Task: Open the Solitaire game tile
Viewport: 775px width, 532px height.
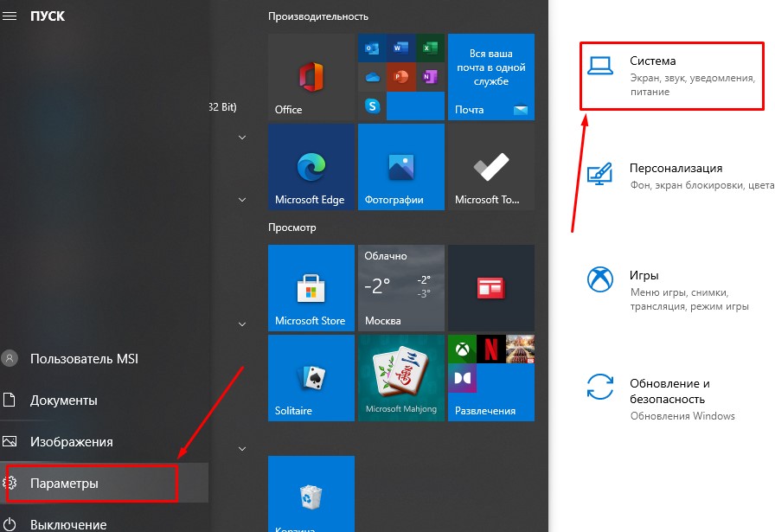Action: pyautogui.click(x=311, y=377)
